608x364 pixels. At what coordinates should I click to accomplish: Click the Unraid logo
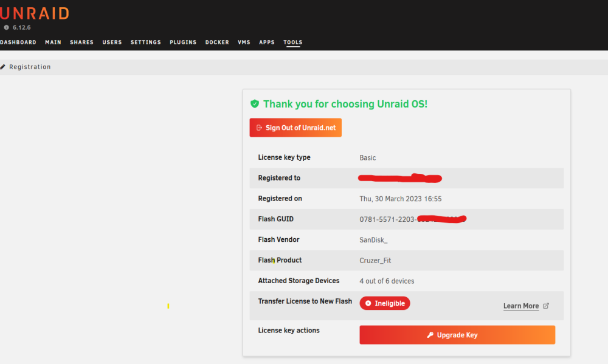35,13
